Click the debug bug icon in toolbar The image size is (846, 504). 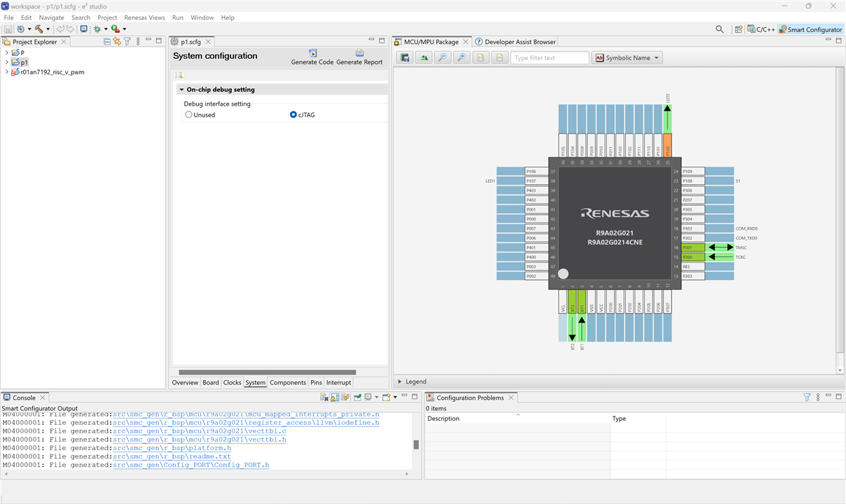click(x=97, y=29)
